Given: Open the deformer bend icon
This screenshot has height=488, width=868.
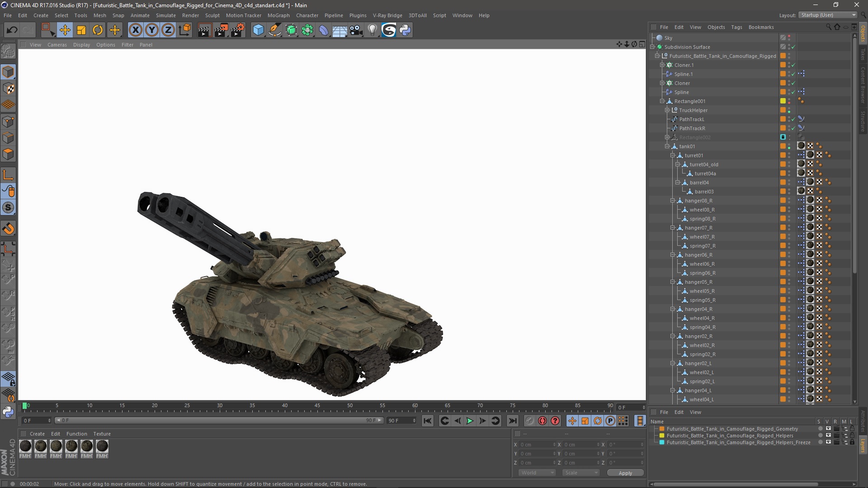Looking at the screenshot, I should 324,30.
